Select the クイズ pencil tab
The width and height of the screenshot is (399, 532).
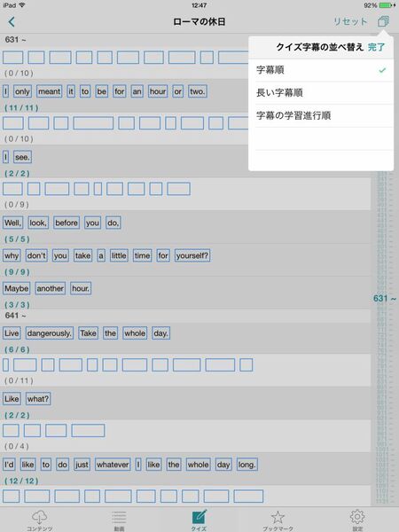pyautogui.click(x=199, y=520)
